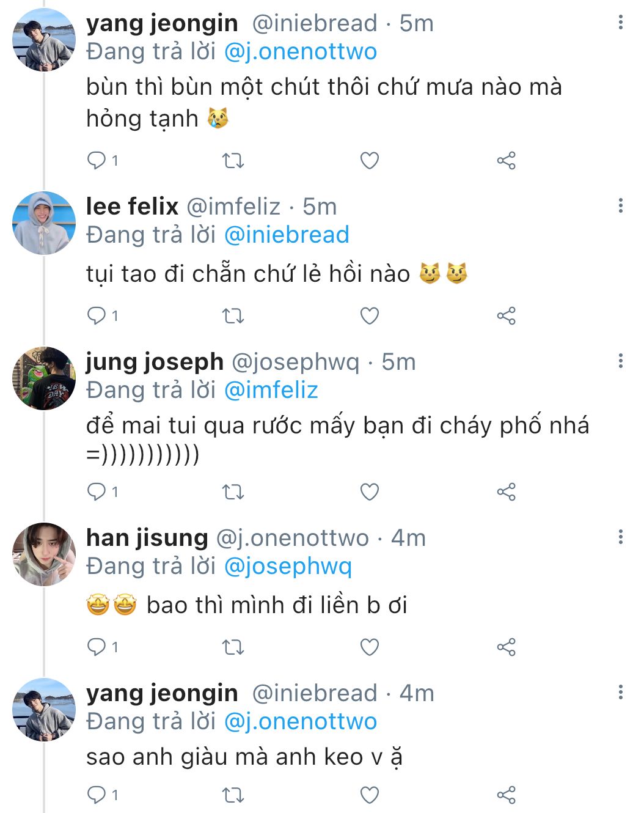
Task: Open the @josephwq mention link
Action: click(x=288, y=566)
